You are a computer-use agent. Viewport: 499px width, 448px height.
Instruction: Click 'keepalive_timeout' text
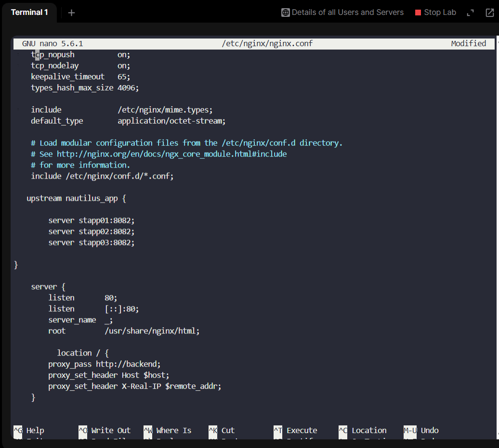(x=68, y=77)
